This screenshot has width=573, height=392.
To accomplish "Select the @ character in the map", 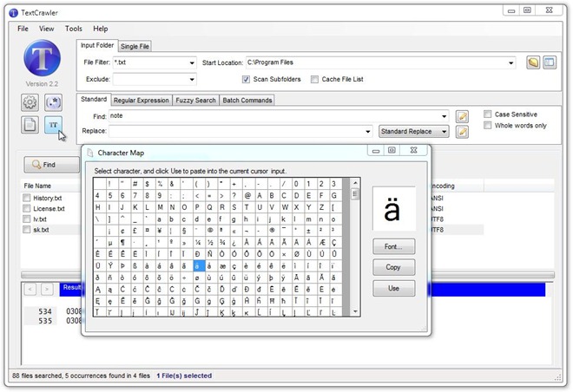I will (247, 196).
